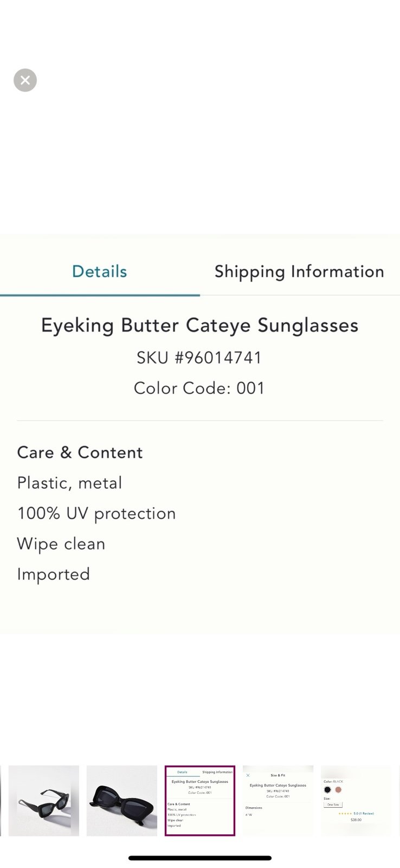View the Size & Fit screenshot thumbnail
The width and height of the screenshot is (400, 868).
[278, 801]
